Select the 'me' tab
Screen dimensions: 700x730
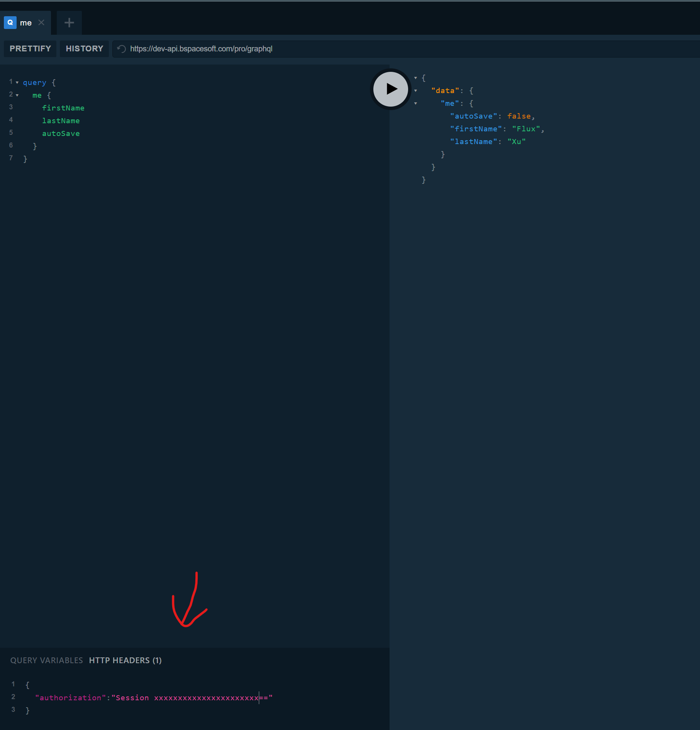coord(26,23)
